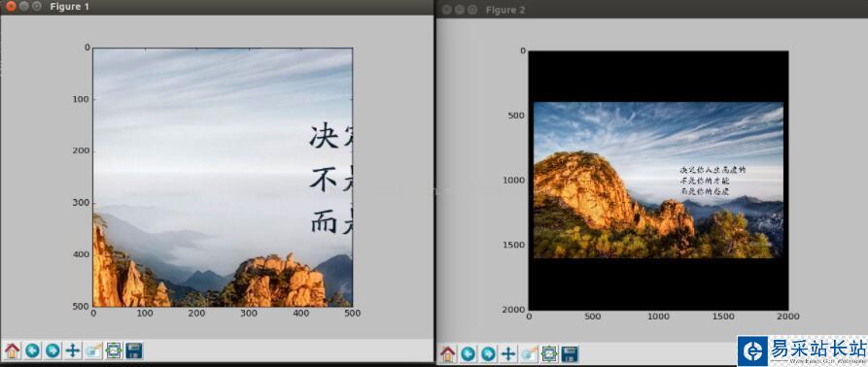
Task: Activate the Pan tool in Figure 1
Action: coord(73,350)
